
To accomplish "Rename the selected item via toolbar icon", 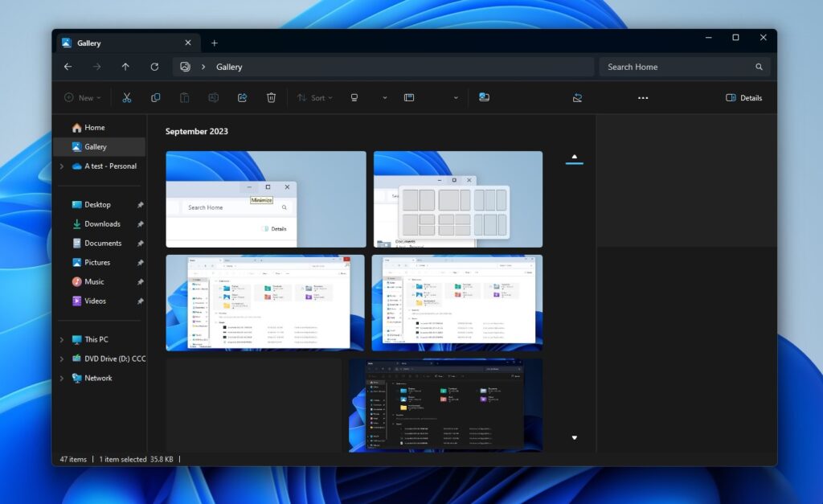I will (213, 97).
